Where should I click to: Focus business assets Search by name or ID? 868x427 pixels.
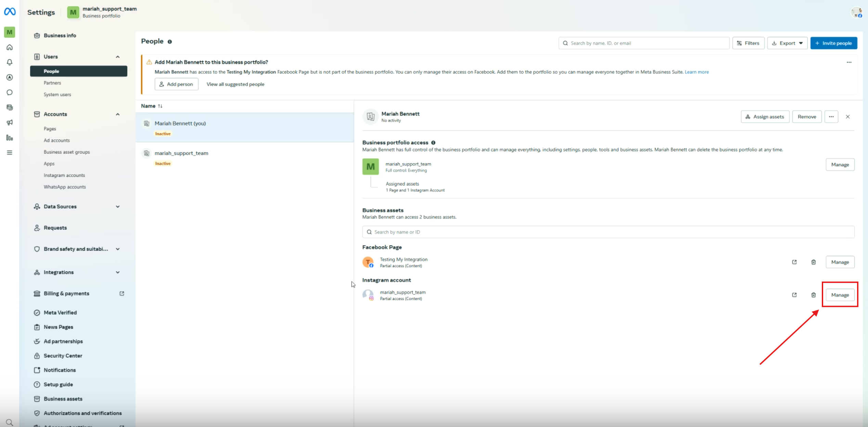pyautogui.click(x=608, y=232)
